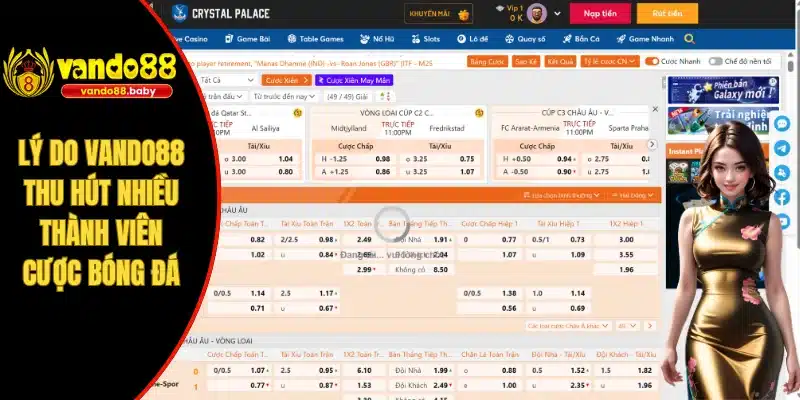Screen dimensions: 800x400
Task: Select Qatar card under 3.00 odds 0.80
Action: pos(259,172)
